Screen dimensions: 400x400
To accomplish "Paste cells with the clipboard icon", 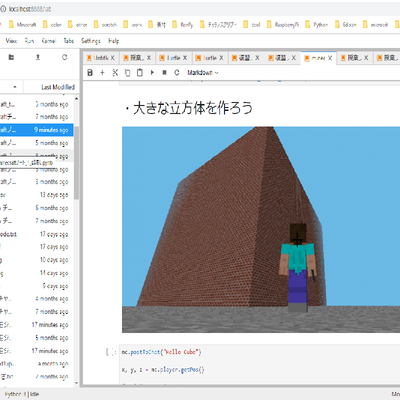I will tap(140, 72).
